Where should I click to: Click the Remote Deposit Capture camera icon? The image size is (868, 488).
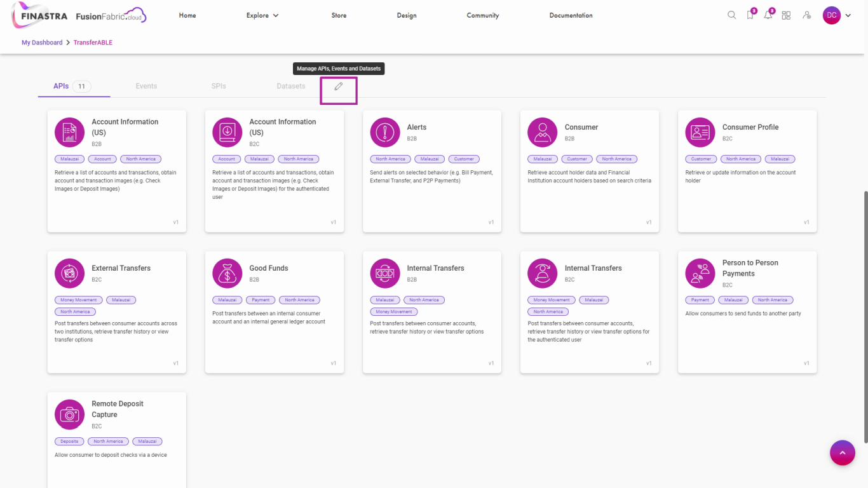pos(70,414)
